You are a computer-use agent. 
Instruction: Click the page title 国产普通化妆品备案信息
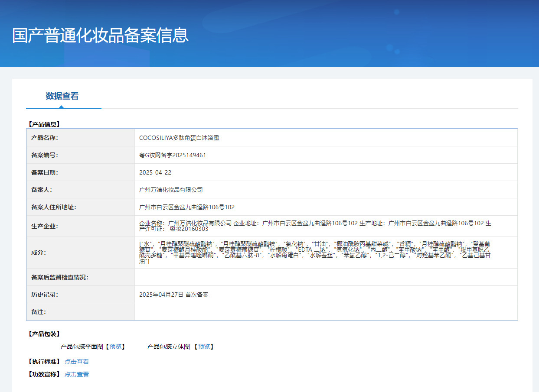pos(101,35)
